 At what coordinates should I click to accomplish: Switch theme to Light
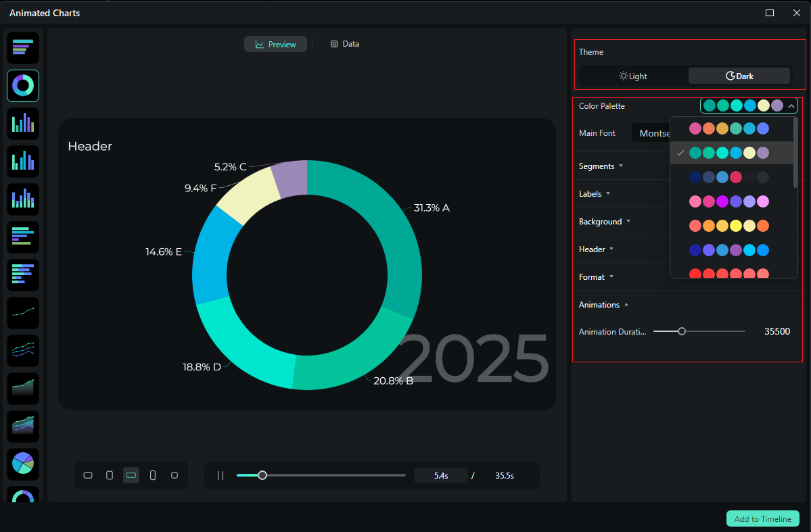click(x=632, y=76)
